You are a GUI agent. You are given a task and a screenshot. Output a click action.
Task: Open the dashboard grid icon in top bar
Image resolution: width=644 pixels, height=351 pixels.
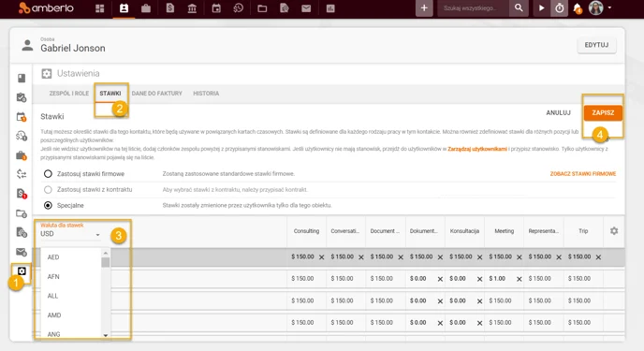(x=100, y=8)
